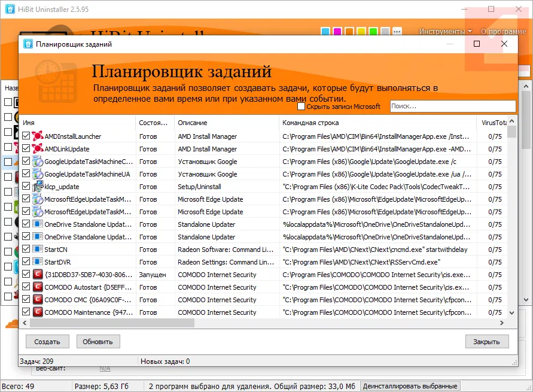Click the horizontal scroll left arrow
This screenshot has height=392, width=533.
point(25,323)
